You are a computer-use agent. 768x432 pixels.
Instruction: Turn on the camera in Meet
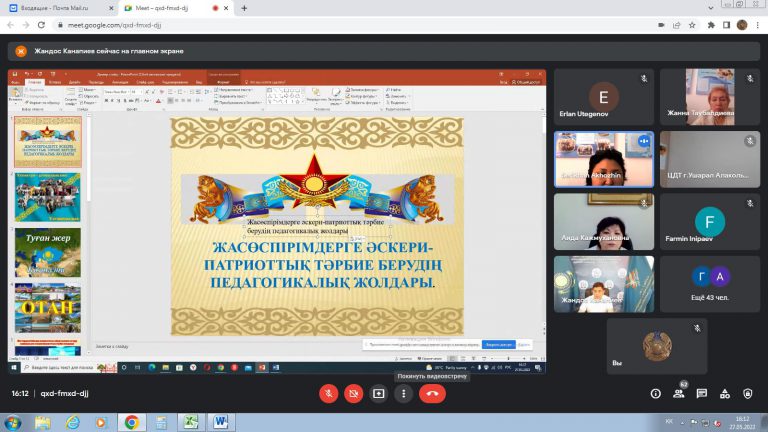[353, 394]
